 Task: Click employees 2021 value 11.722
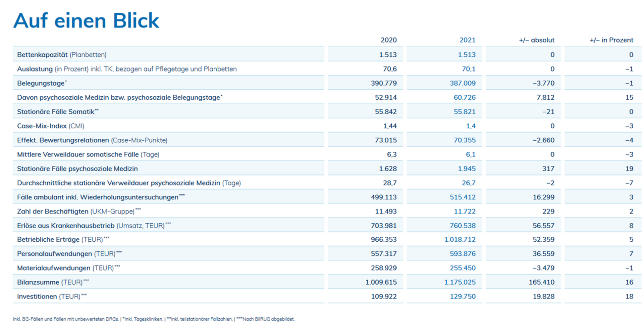[465, 211]
